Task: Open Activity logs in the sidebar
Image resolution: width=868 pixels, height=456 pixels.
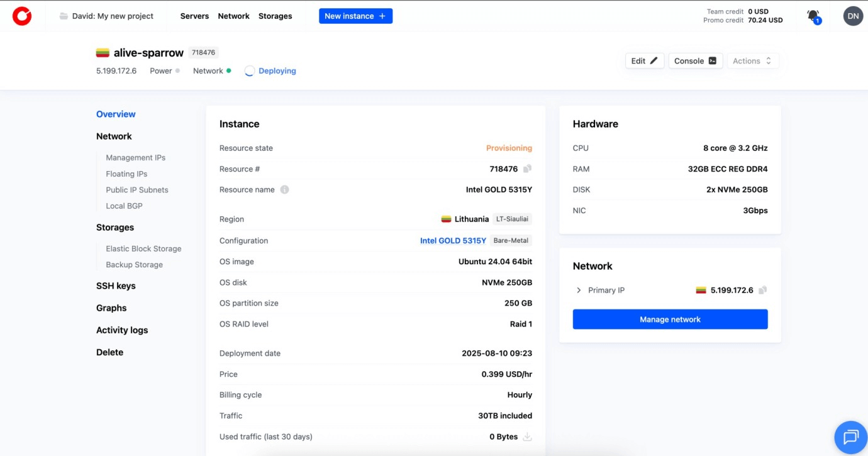Action: point(122,330)
